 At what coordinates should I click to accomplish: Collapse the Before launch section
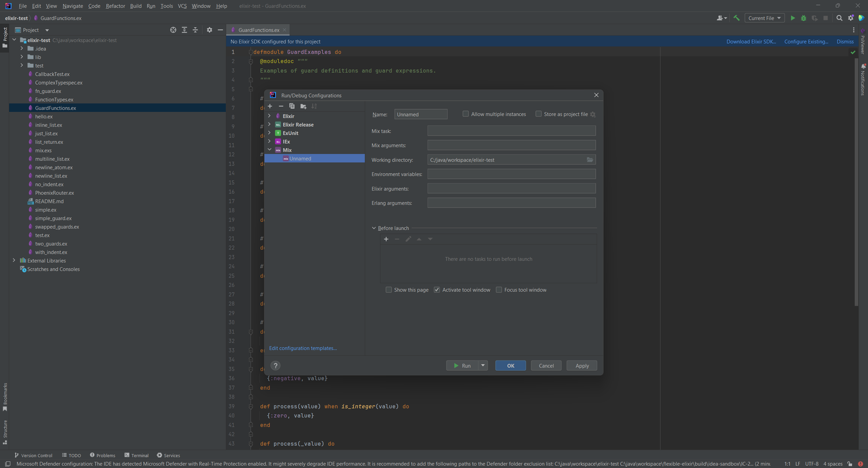(x=374, y=228)
